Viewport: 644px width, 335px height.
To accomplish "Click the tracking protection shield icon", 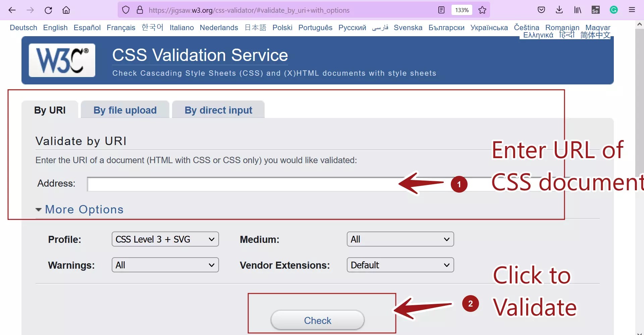I will point(126,10).
